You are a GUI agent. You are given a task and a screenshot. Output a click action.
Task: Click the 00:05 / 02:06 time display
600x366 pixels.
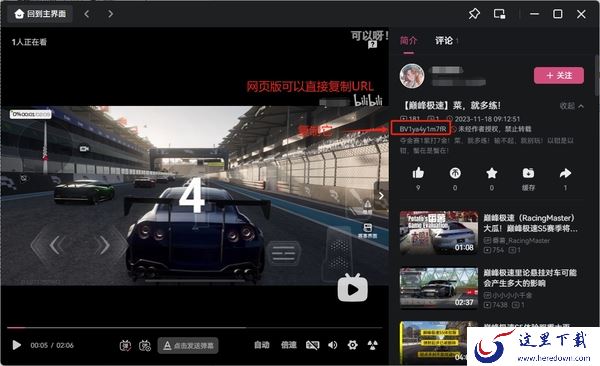pos(52,345)
